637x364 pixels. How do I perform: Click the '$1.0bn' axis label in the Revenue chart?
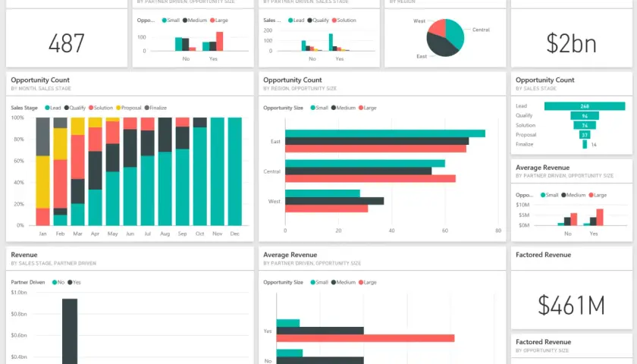(x=19, y=293)
